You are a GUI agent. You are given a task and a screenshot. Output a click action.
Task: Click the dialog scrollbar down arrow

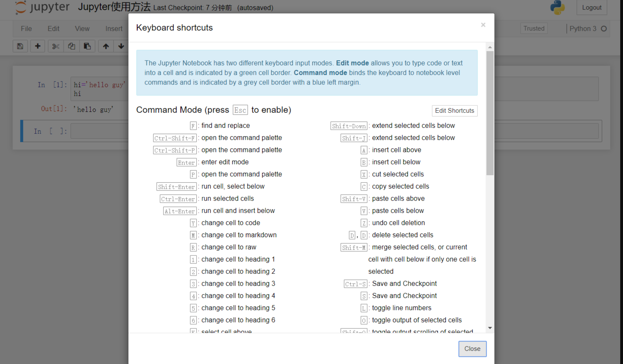[490, 328]
